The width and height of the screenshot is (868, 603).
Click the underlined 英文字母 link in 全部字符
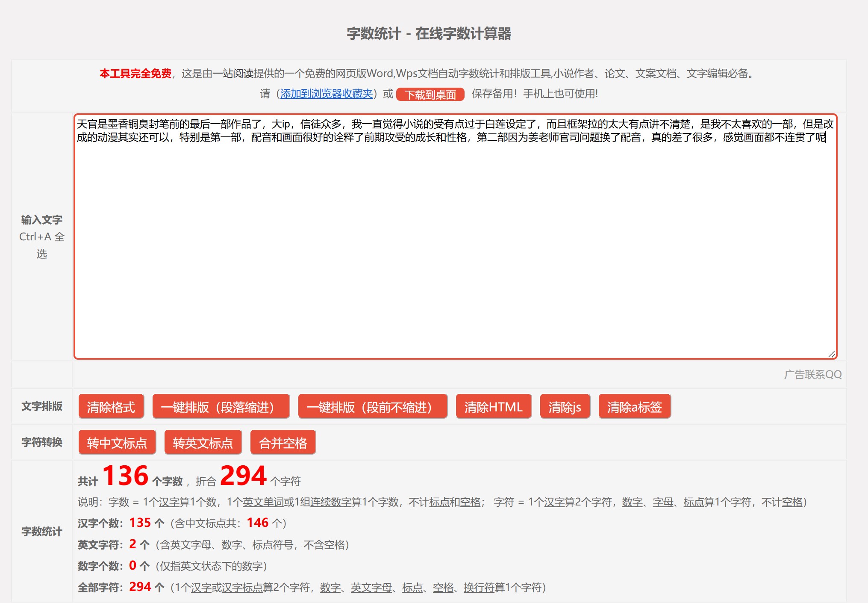[x=371, y=588]
